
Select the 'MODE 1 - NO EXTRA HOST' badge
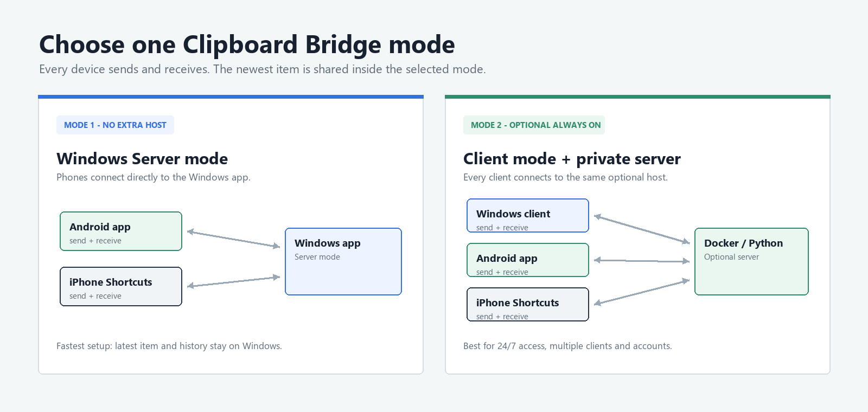[x=115, y=125]
